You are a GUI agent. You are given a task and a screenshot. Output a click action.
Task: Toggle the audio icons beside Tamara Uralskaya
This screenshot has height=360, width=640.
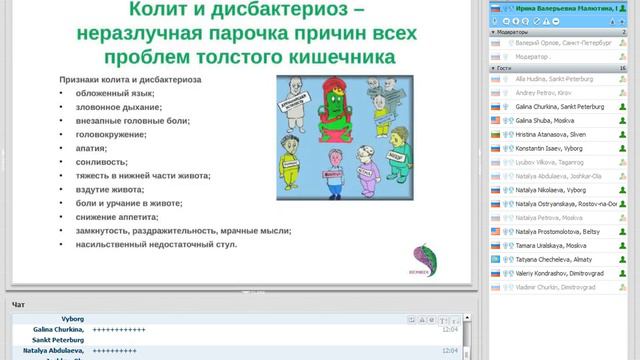click(x=508, y=246)
